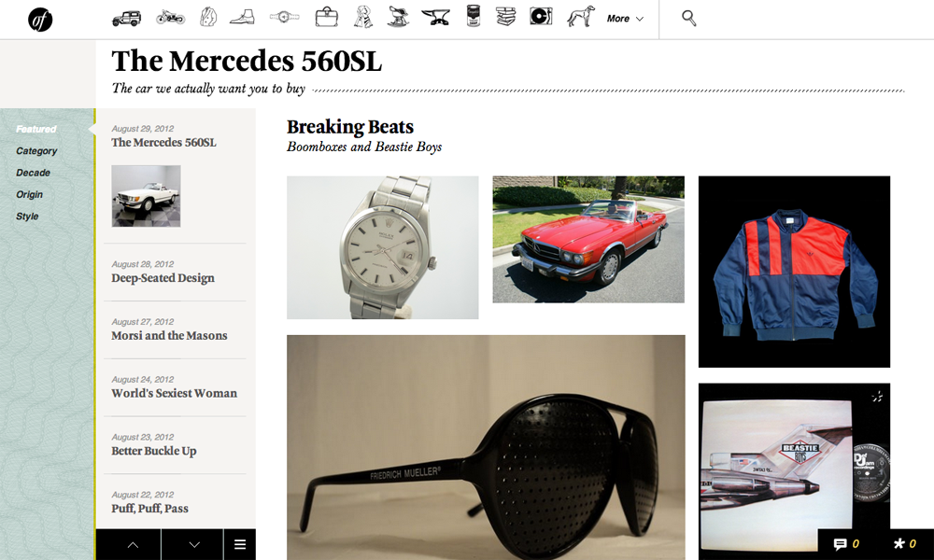Open the briefcase bags category icon
934x560 pixels.
click(x=326, y=17)
